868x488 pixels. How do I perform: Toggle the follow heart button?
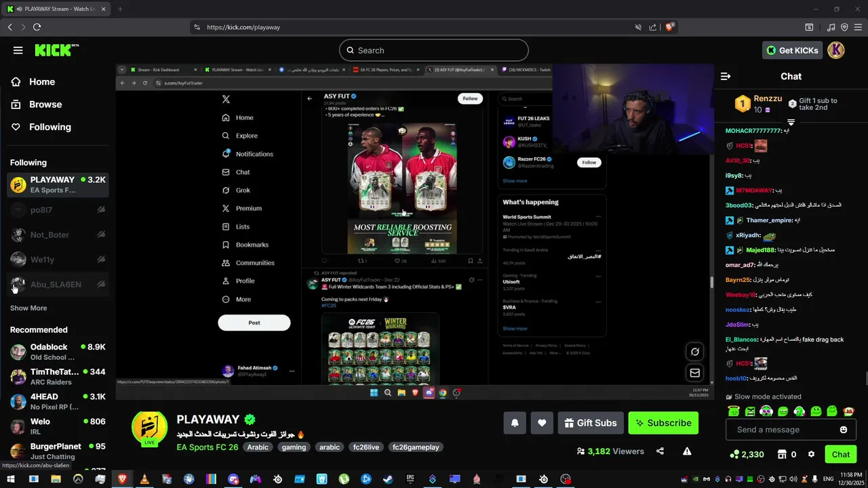coord(542,423)
